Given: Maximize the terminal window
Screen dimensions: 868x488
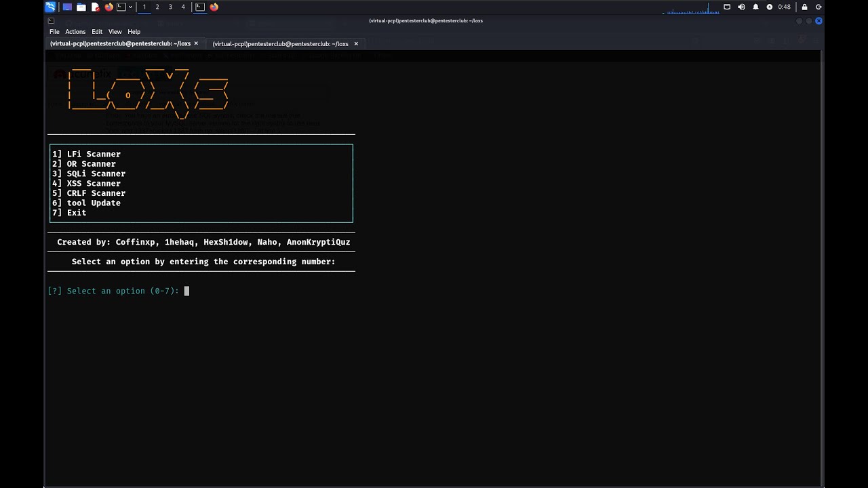Looking at the screenshot, I should (808, 21).
